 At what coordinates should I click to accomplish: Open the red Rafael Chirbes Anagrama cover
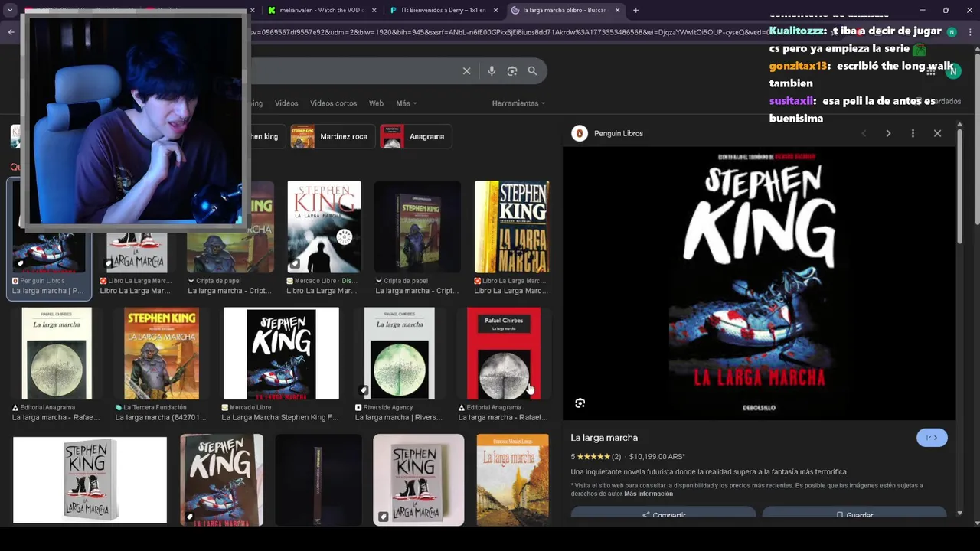(x=504, y=354)
